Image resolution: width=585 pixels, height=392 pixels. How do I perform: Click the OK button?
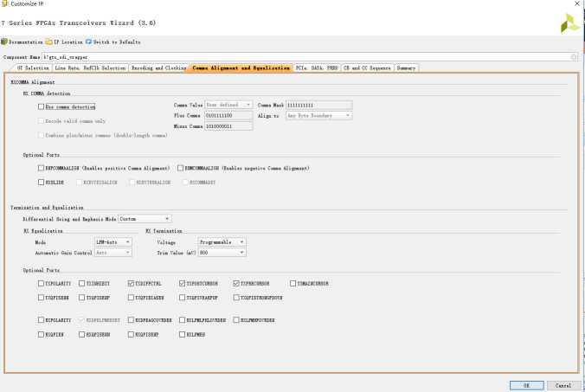(527, 385)
